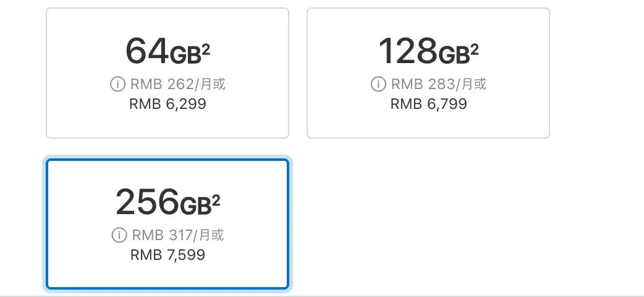Viewport: 644px width, 297px height.
Task: Click the RMB 283/月或 monthly price text
Action: tap(439, 84)
